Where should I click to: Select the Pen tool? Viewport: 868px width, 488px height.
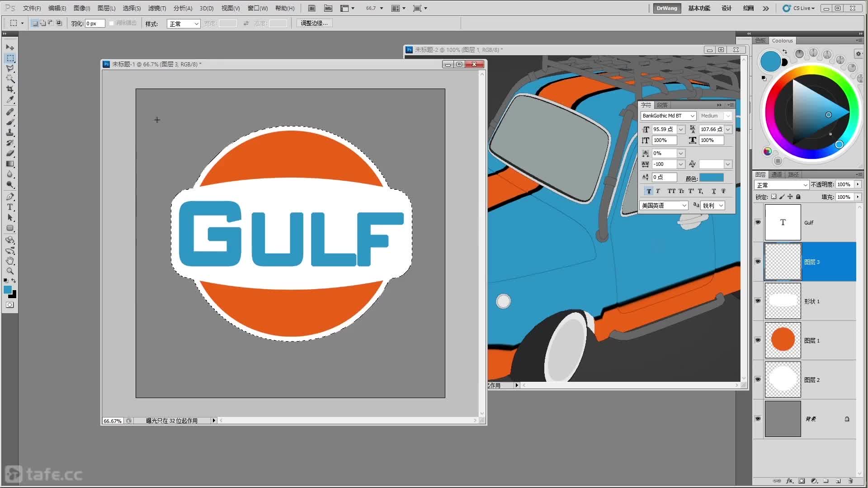10,197
